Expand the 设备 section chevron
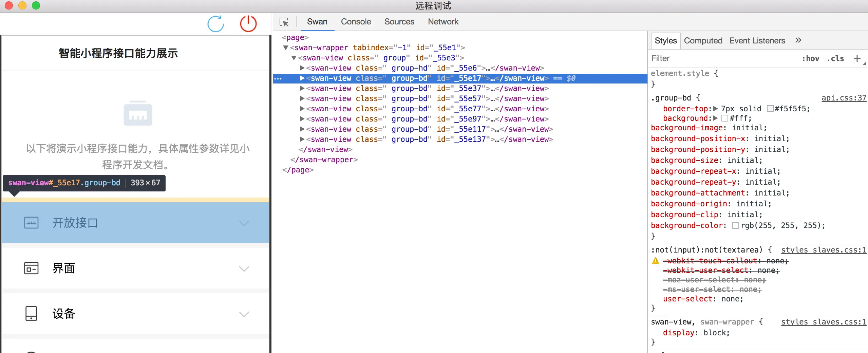The height and width of the screenshot is (353, 868). point(244,314)
